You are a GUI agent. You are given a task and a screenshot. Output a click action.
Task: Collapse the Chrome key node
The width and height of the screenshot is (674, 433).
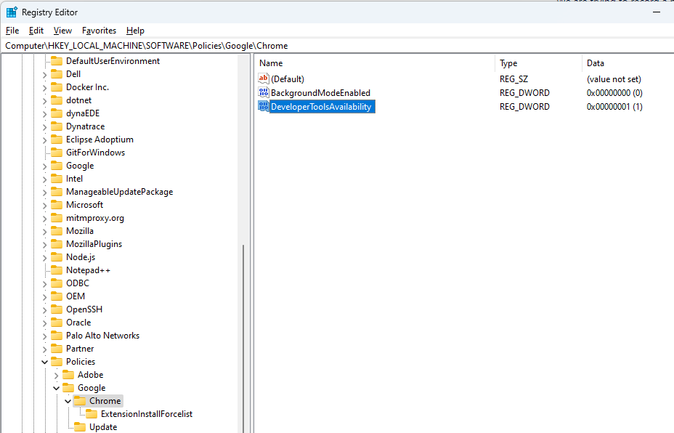67,401
